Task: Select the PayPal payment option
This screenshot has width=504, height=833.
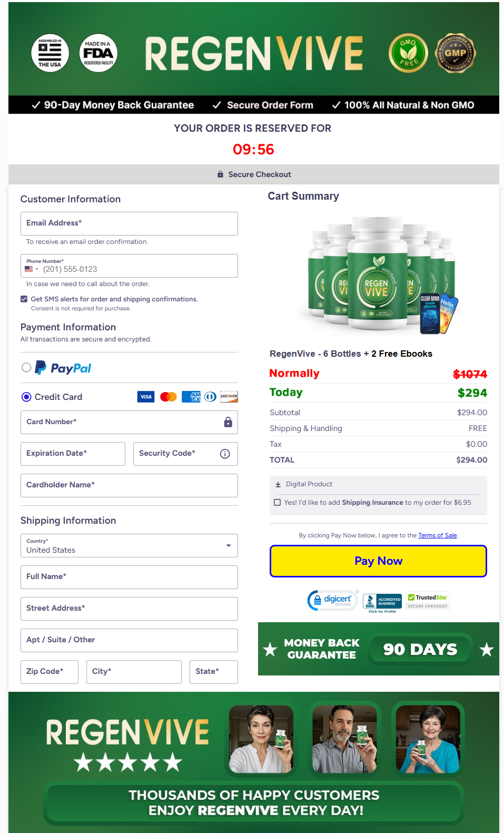Action: coord(26,367)
